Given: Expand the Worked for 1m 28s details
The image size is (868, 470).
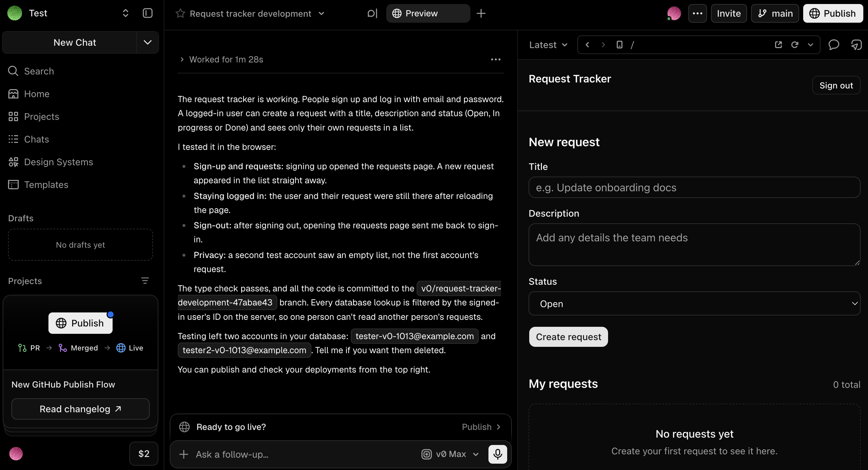Looking at the screenshot, I should pos(182,60).
